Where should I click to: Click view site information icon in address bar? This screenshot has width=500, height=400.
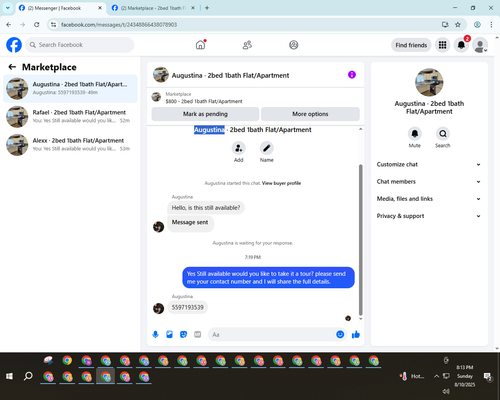pyautogui.click(x=53, y=25)
